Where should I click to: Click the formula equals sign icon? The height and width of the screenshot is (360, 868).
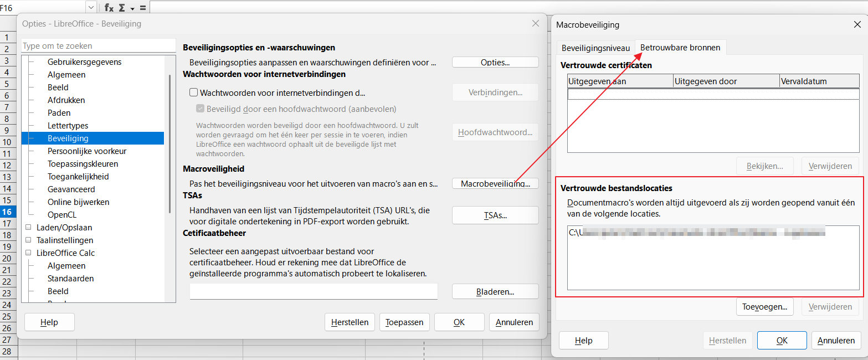point(142,8)
